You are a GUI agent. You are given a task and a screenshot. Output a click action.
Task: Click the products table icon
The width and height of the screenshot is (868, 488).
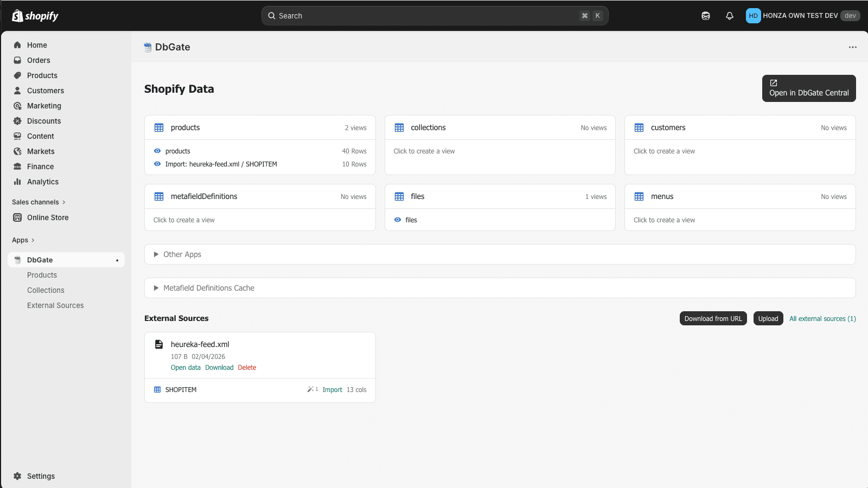pyautogui.click(x=159, y=127)
